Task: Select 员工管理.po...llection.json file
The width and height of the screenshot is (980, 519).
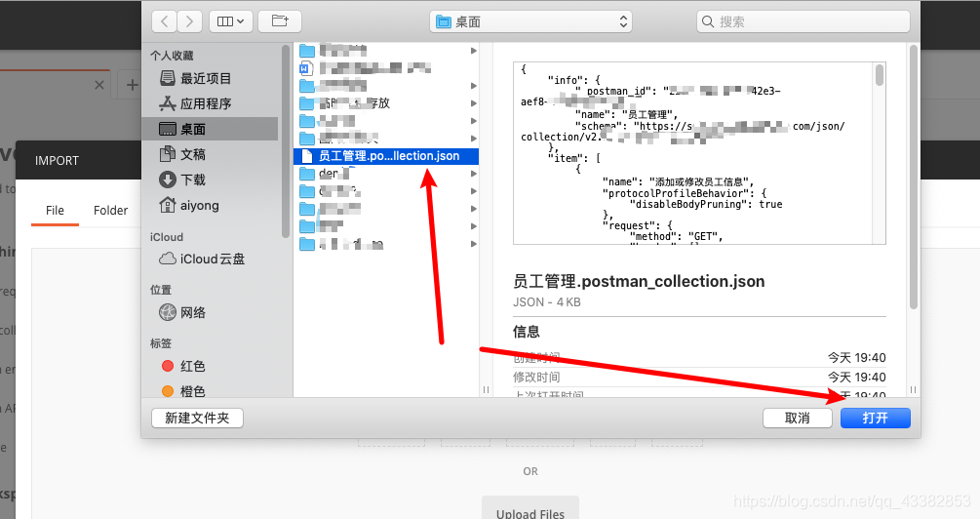Action: (385, 156)
